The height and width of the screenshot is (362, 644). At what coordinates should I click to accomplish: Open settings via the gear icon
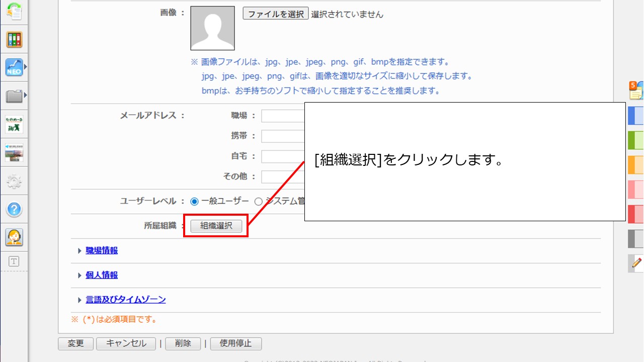click(14, 181)
